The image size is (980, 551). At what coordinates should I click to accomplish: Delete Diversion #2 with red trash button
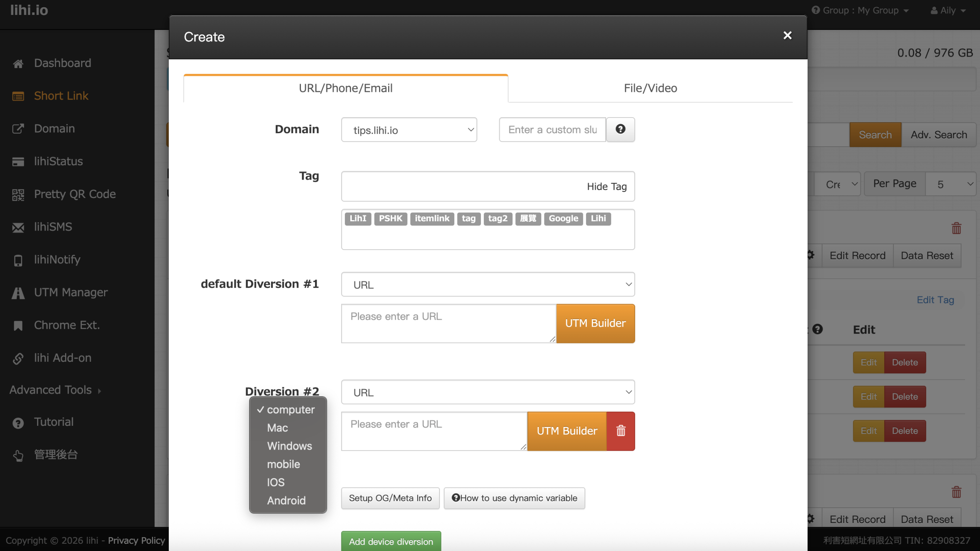621,431
